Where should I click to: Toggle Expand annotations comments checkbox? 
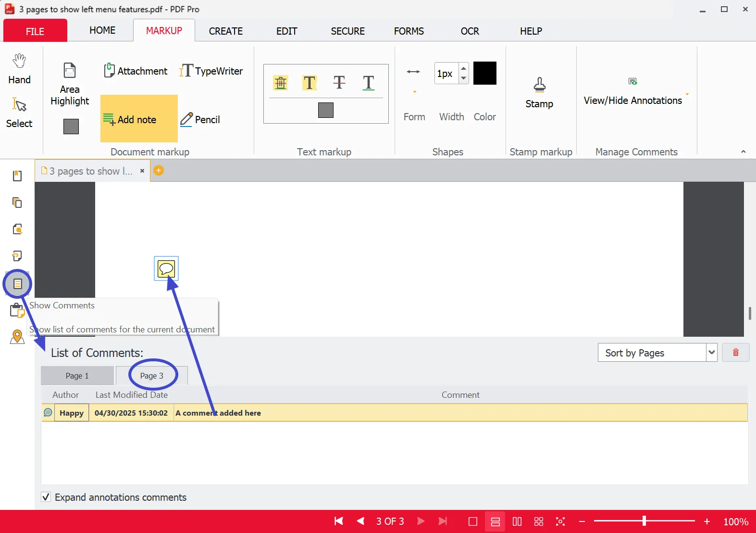coord(46,497)
